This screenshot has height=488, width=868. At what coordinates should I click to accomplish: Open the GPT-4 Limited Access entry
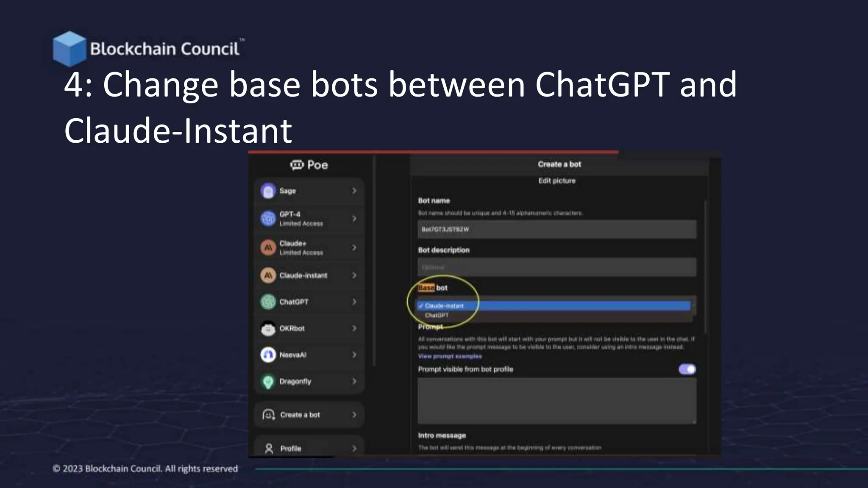(x=309, y=219)
